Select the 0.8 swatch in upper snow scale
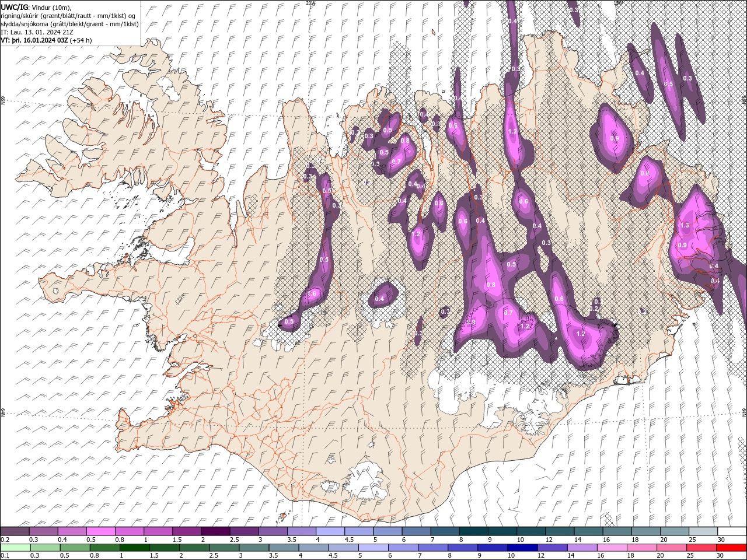Image resolution: width=747 pixels, height=560 pixels. pos(129,531)
